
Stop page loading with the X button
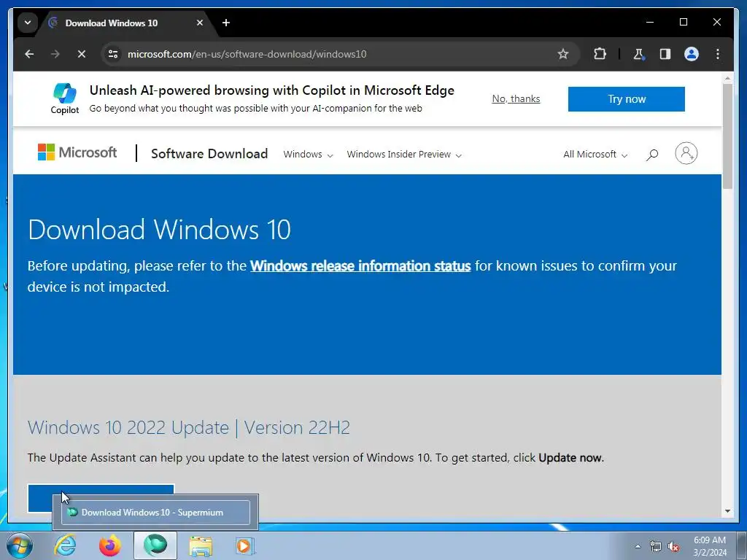82,54
